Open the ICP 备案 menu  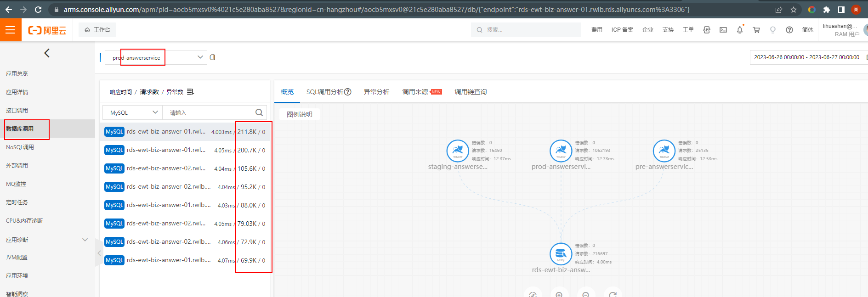click(622, 30)
